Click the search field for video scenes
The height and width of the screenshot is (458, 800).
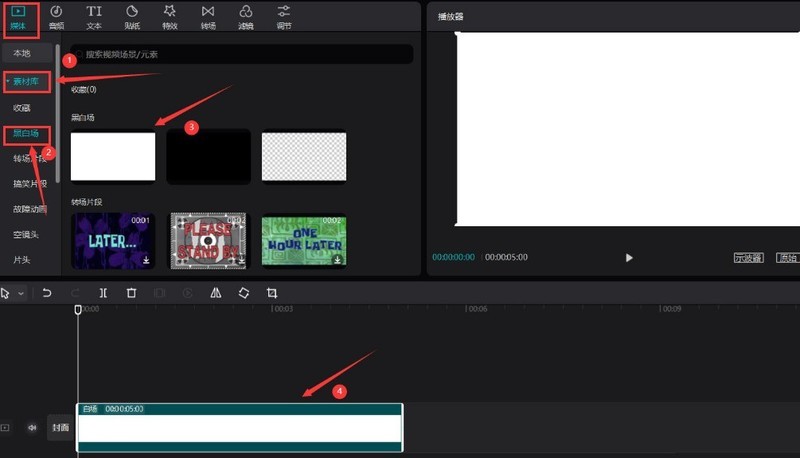242,54
